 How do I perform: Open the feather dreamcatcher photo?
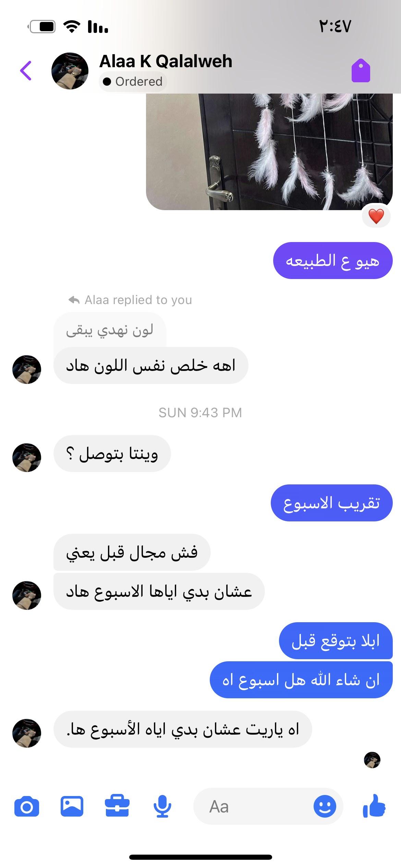(269, 152)
